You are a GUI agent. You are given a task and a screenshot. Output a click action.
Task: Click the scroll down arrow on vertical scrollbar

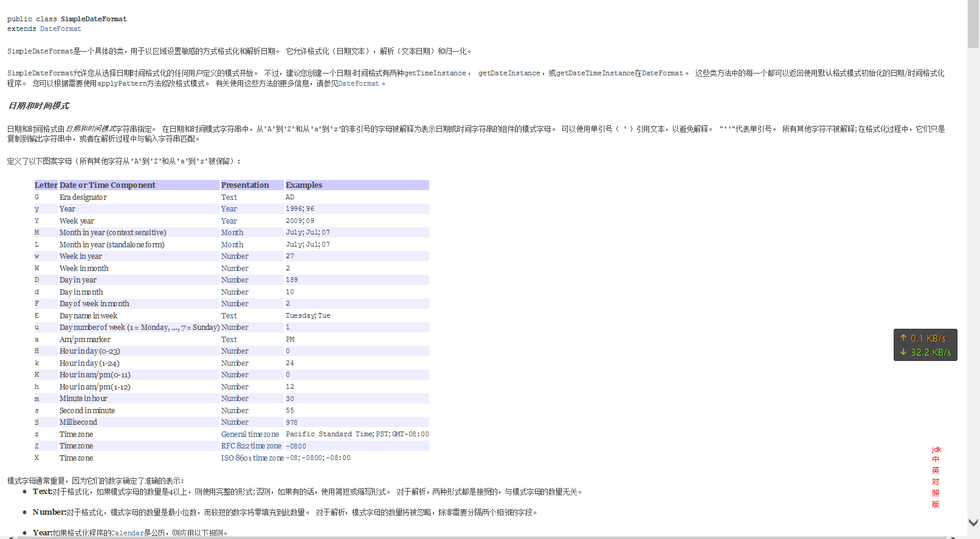pyautogui.click(x=973, y=523)
